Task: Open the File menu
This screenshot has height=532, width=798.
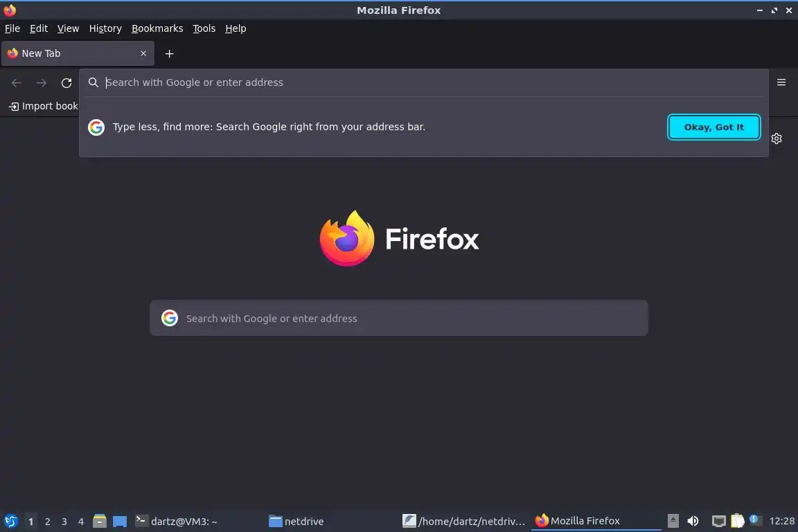Action: coord(12,28)
